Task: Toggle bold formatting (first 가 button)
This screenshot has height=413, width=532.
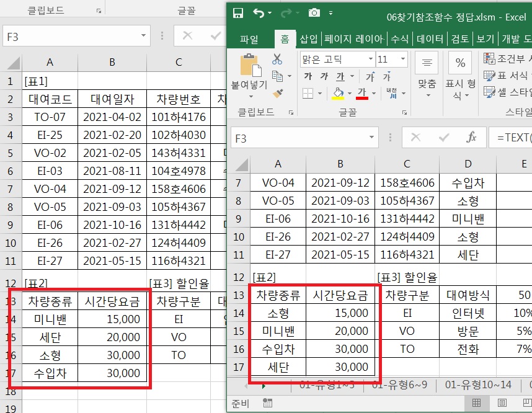Action: pos(308,77)
